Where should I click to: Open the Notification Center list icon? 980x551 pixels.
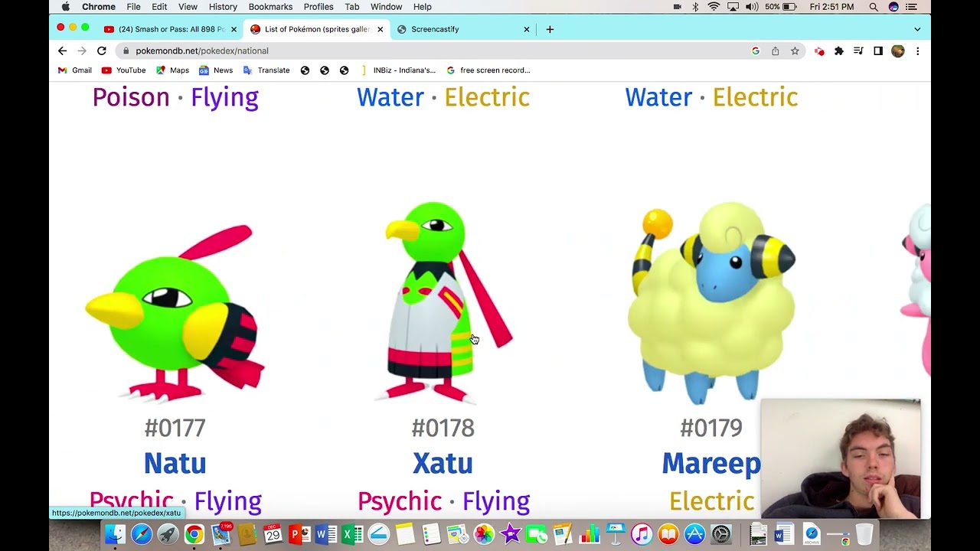[x=911, y=7]
